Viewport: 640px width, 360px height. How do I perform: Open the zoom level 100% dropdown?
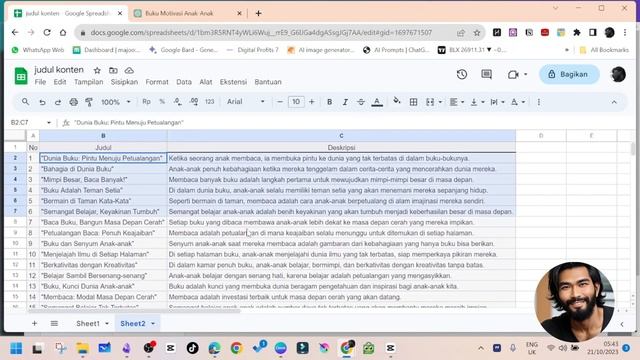tap(116, 102)
